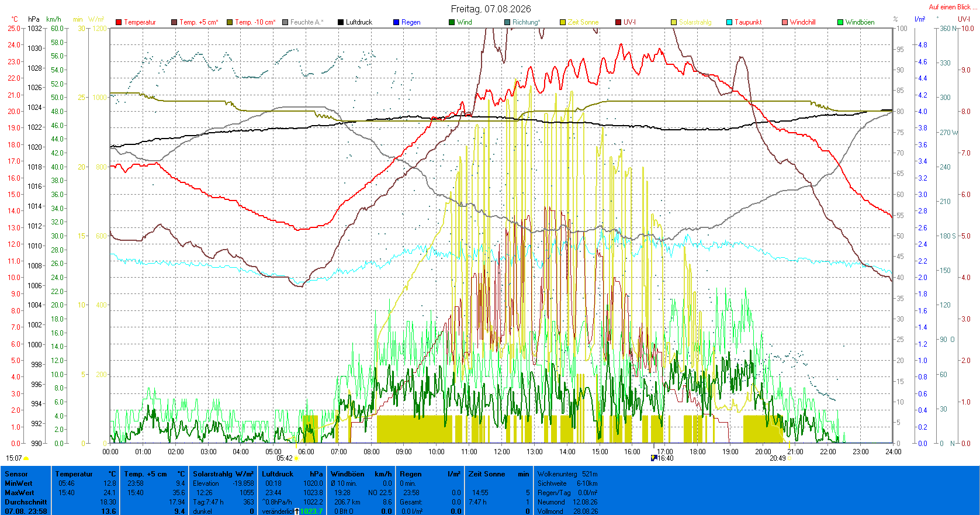980x515 pixels.
Task: Click the wind run value '206.7 km'
Action: tap(346, 502)
